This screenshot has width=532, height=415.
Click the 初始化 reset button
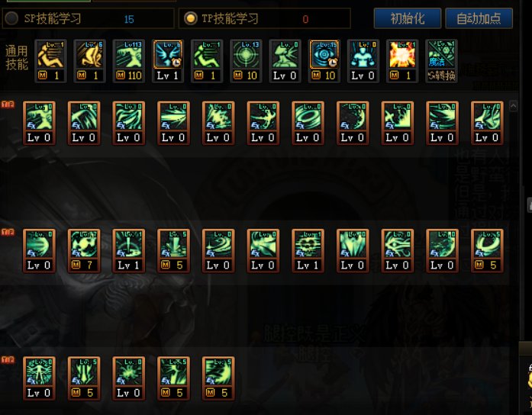tap(408, 18)
